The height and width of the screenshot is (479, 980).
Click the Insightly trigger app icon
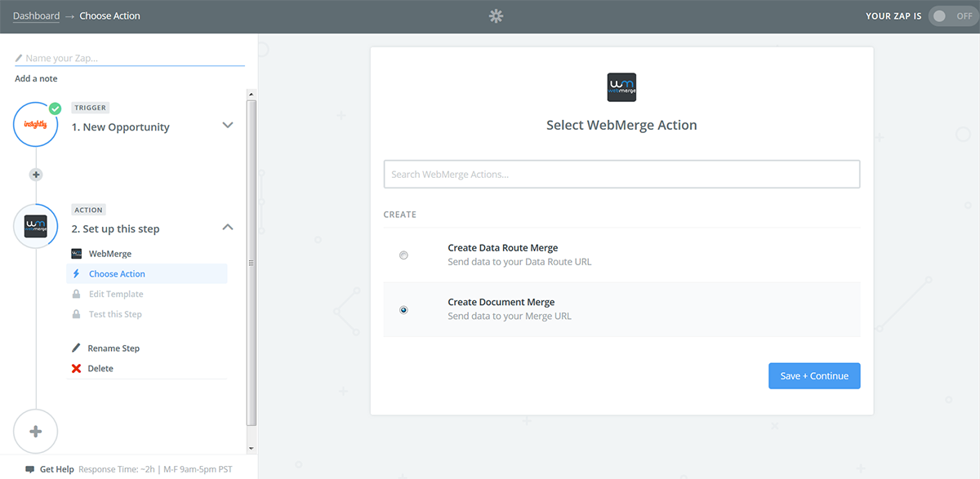click(36, 125)
